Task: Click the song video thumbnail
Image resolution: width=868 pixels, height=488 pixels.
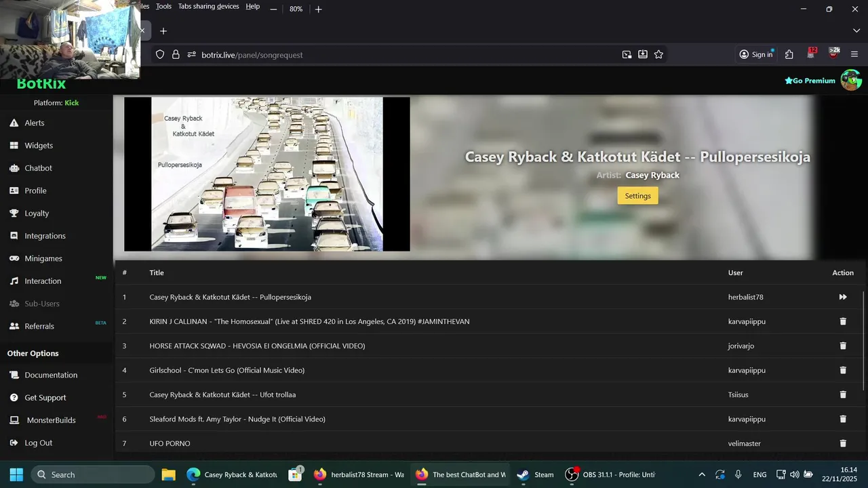Action: click(267, 174)
